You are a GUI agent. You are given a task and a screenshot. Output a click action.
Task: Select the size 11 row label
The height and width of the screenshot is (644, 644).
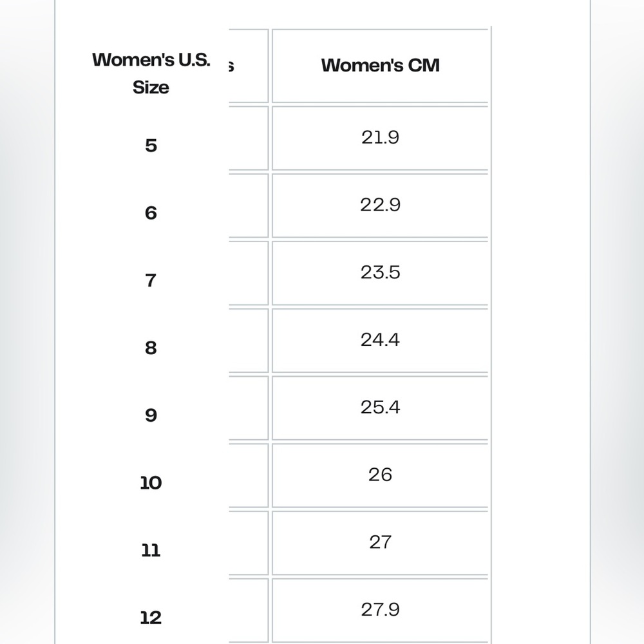coord(151,551)
